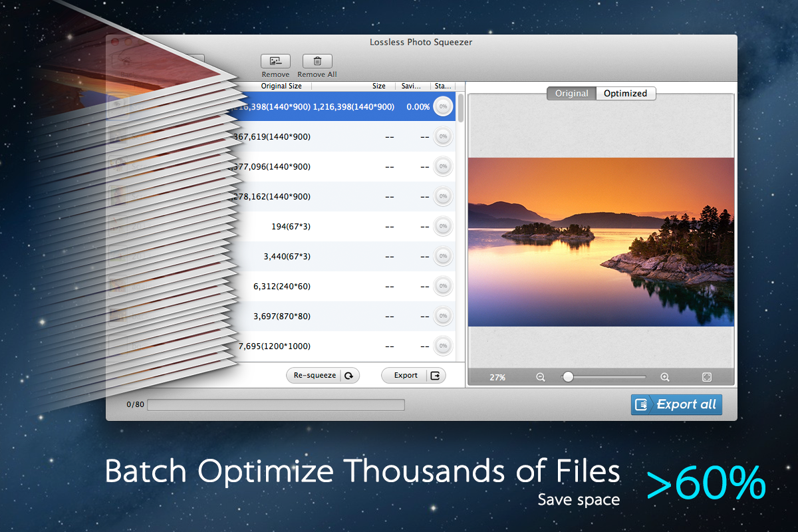Screen dimensions: 798x532
Task: Click the status circle in the 3,440(67*3) row
Action: click(x=443, y=256)
